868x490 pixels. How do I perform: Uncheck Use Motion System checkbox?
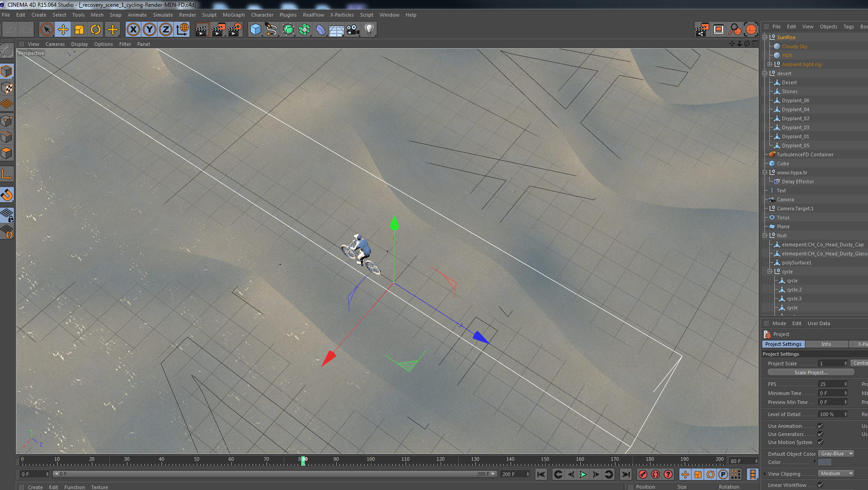click(820, 442)
